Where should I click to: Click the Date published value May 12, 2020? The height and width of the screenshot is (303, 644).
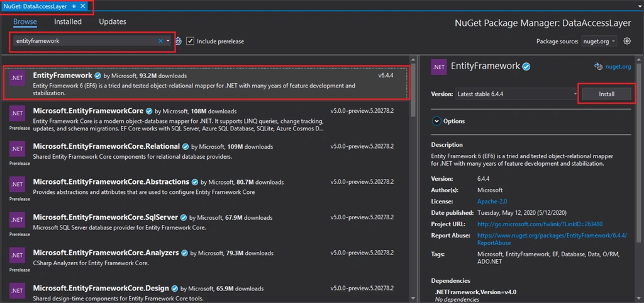pos(521,213)
